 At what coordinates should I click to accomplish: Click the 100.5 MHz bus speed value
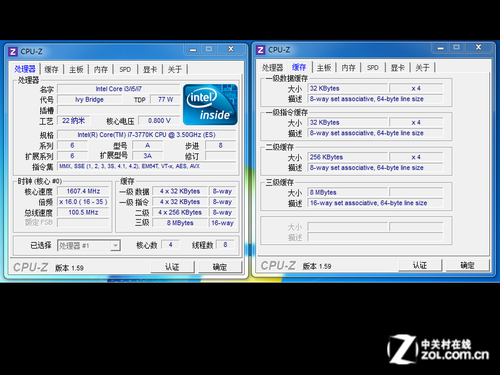pos(83,212)
